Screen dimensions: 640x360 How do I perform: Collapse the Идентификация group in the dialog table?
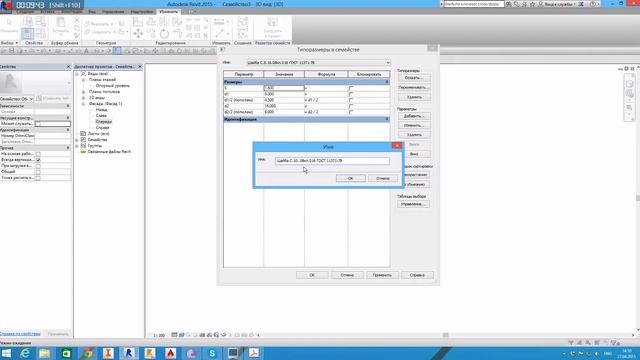point(387,119)
